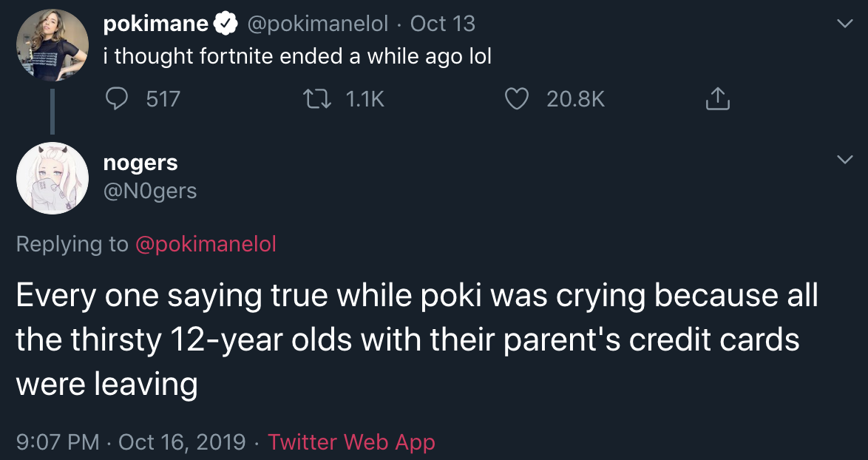Open pokimane's profile avatar

tap(52, 45)
